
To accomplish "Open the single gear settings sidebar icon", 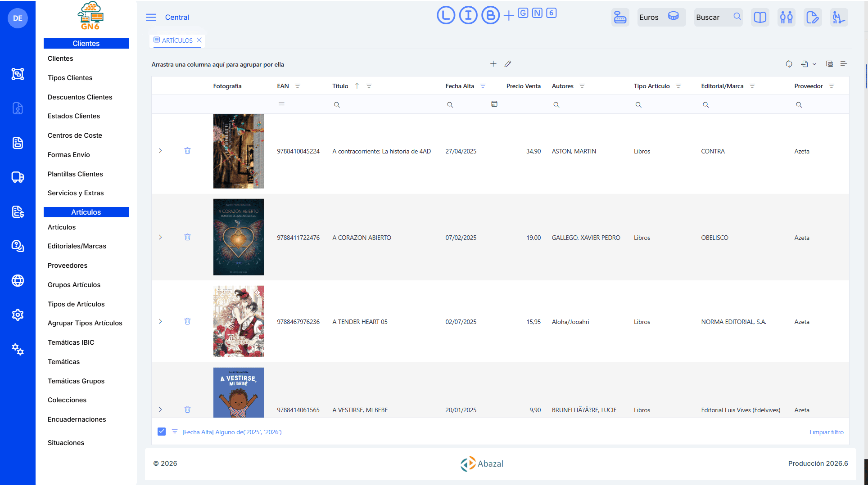I will coord(18,315).
